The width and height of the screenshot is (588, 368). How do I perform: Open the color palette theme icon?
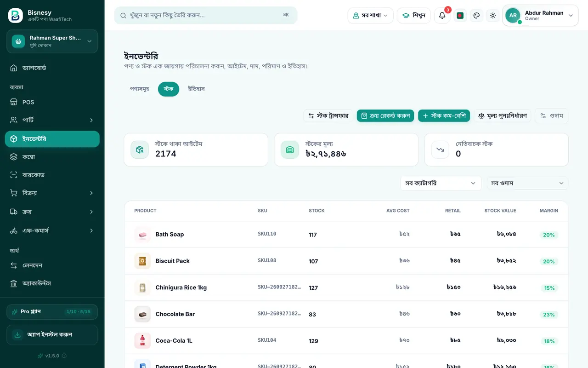[476, 16]
